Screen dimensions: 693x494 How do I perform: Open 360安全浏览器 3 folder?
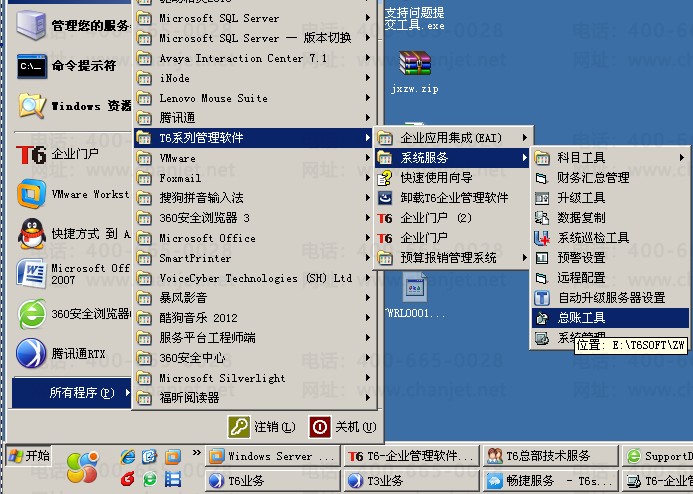pyautogui.click(x=254, y=218)
